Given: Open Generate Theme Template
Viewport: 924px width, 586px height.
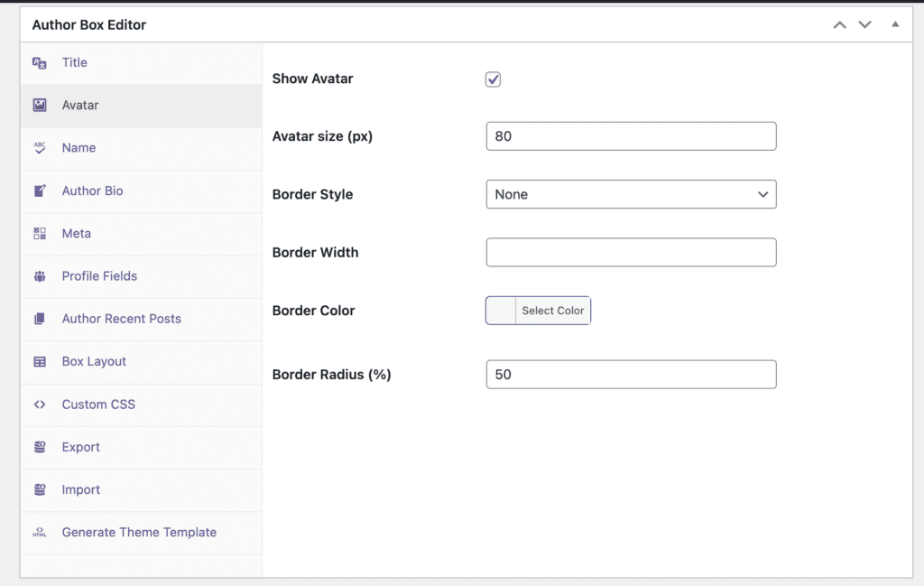Looking at the screenshot, I should click(x=139, y=533).
